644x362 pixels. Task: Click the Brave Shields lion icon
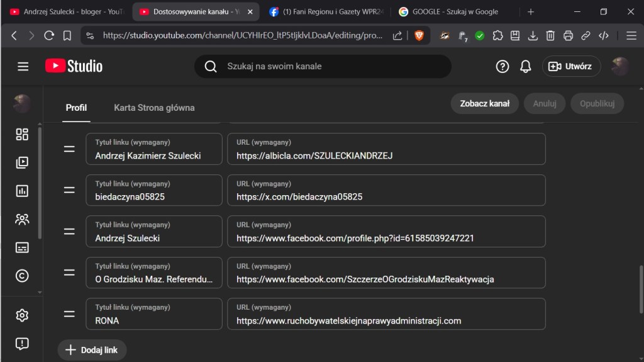(x=419, y=36)
